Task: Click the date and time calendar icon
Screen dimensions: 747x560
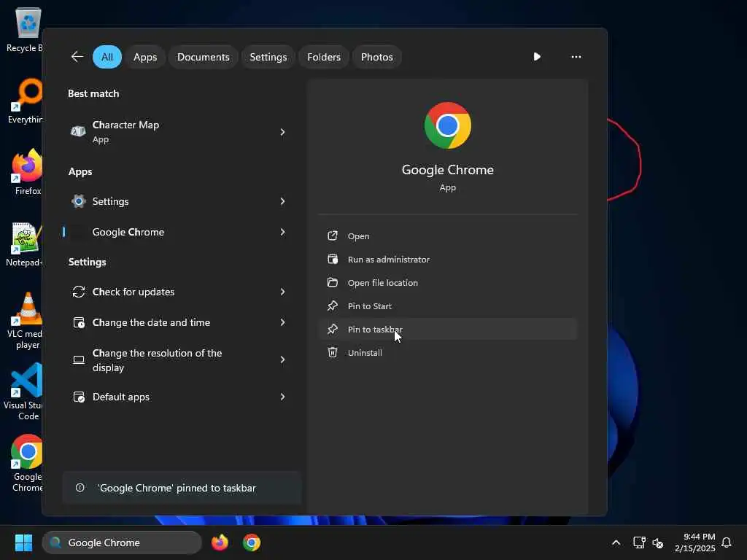Action: (x=79, y=322)
